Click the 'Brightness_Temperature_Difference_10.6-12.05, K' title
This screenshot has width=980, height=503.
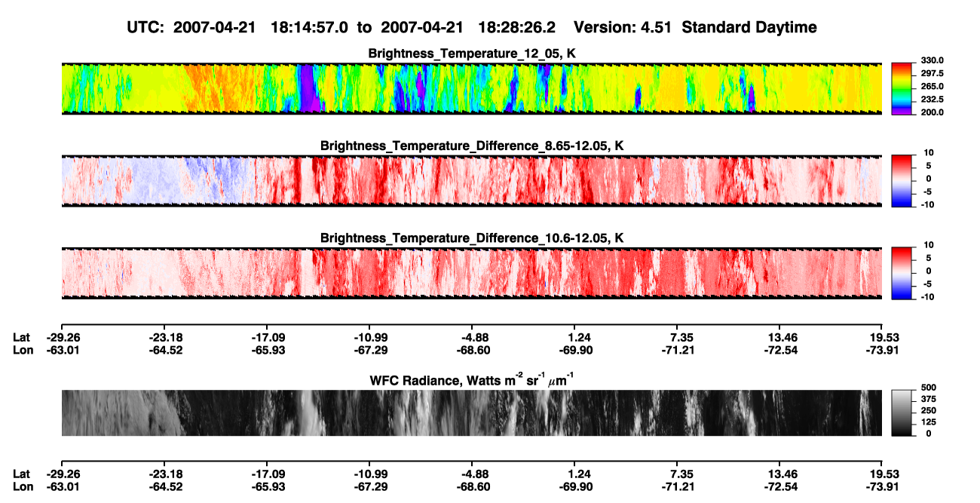[472, 238]
